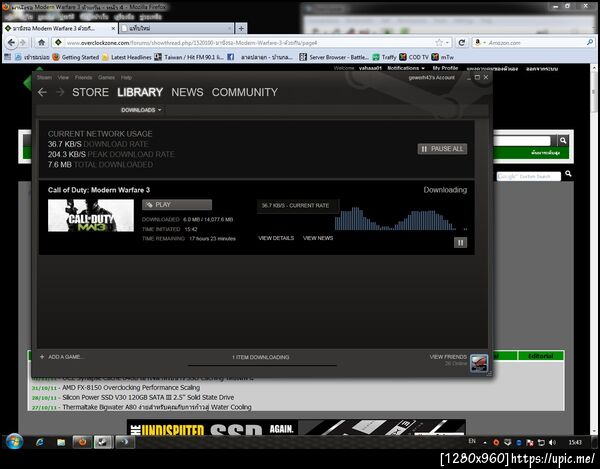Open the Thermaltake Bigwater A80 article

click(x=157, y=407)
